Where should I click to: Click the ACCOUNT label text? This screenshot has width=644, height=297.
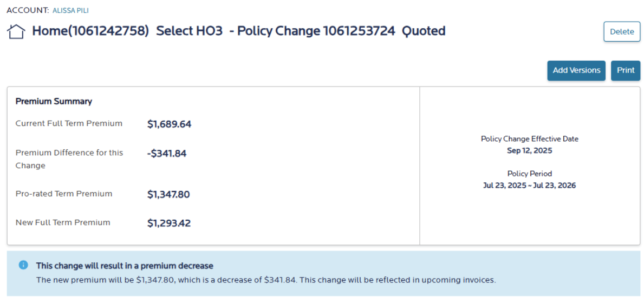[27, 10]
